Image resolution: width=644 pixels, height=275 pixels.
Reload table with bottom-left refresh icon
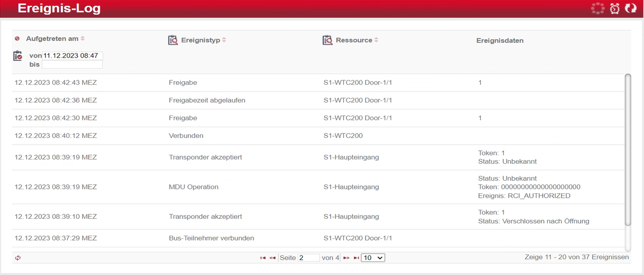[x=18, y=258]
